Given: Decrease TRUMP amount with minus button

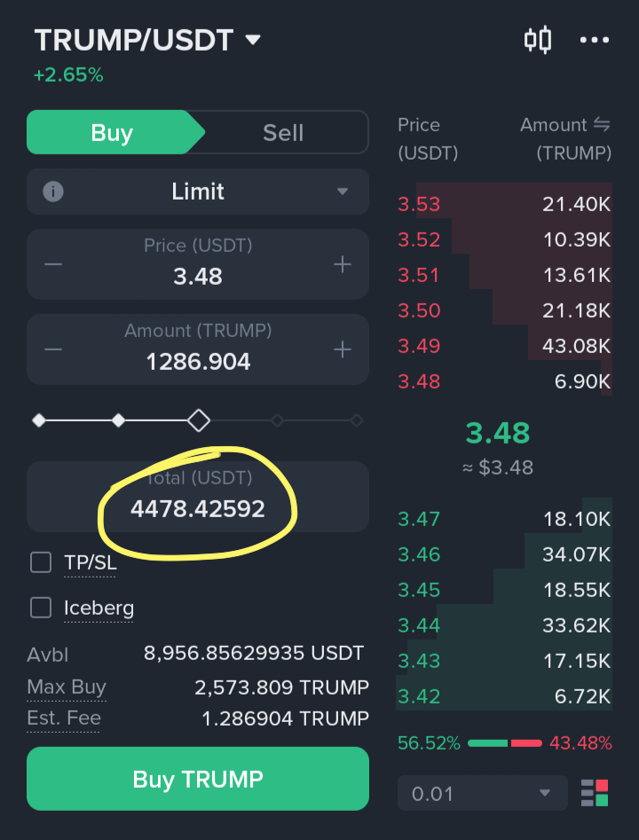Looking at the screenshot, I should [53, 349].
